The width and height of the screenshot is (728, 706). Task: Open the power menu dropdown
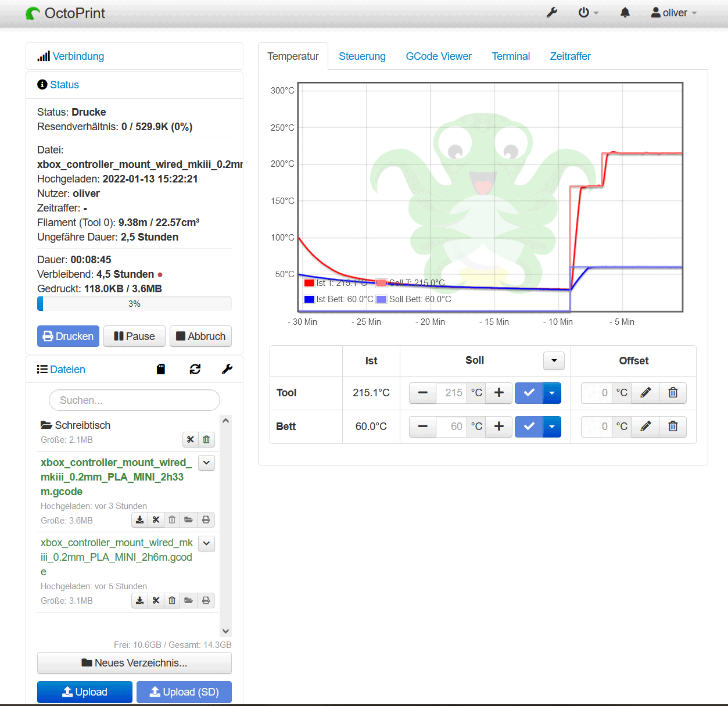pyautogui.click(x=587, y=12)
